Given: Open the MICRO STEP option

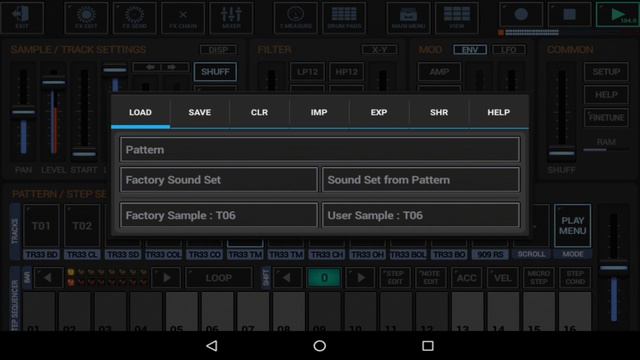Looking at the screenshot, I should point(538,278).
